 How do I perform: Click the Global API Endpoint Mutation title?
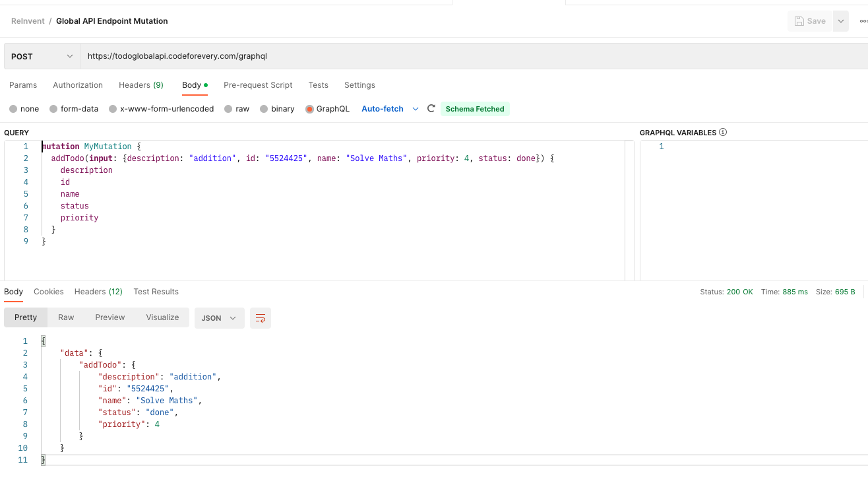112,21
